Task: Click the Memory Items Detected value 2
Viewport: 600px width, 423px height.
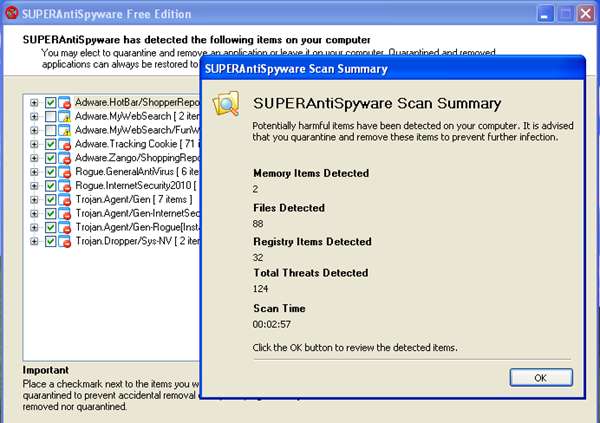Action: coord(255,189)
